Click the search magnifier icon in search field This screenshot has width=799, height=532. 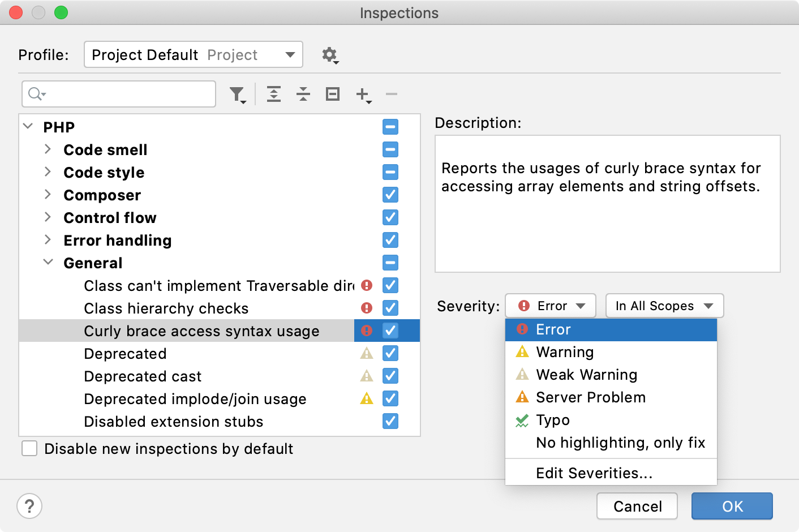[x=37, y=94]
